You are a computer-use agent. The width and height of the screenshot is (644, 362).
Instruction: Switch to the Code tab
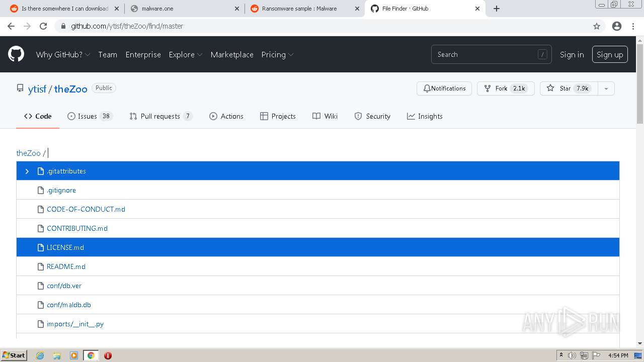[38, 116]
